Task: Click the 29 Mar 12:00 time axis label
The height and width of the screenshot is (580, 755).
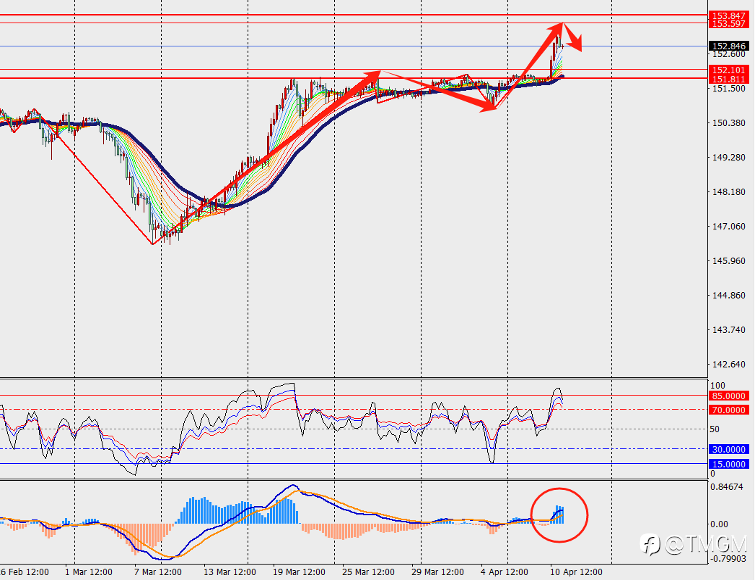Action: point(438,572)
